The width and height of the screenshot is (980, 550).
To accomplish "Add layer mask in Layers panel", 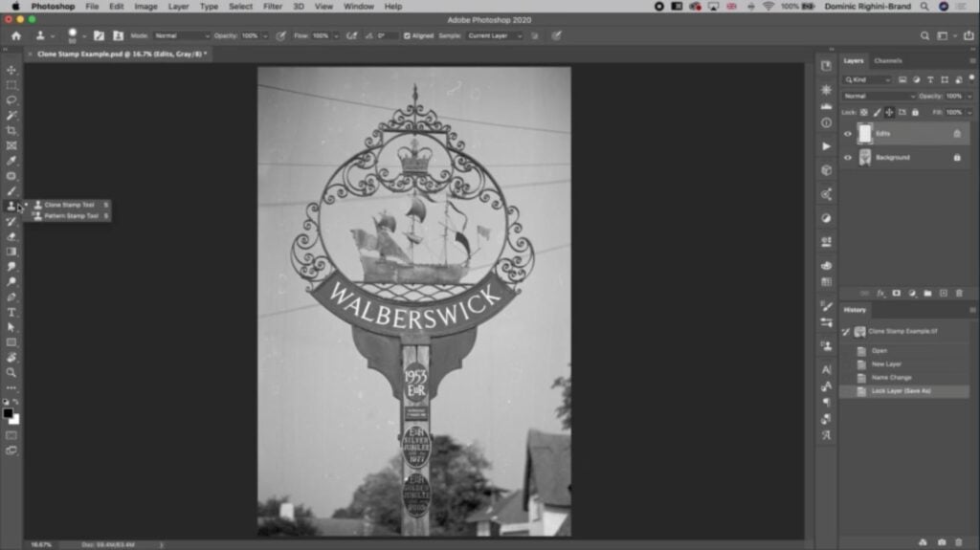I will coord(896,293).
